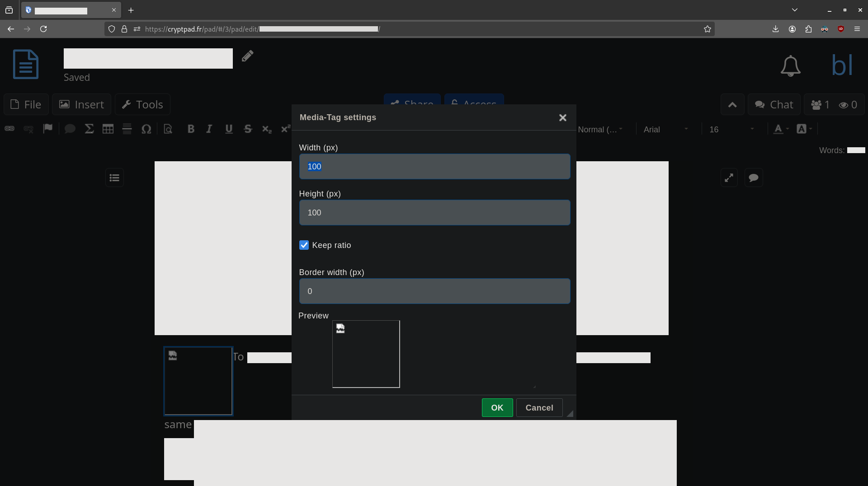Viewport: 868px width, 486px height.
Task: Click the expand editor width arrows icon
Action: (729, 178)
